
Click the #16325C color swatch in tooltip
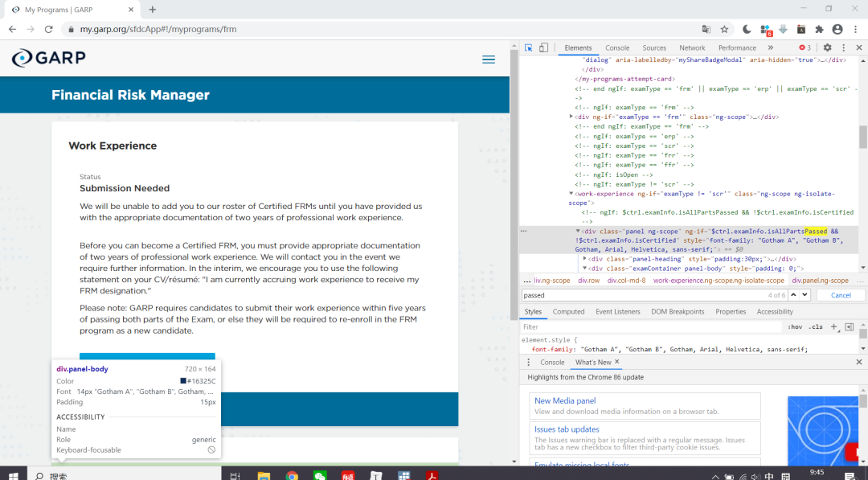(183, 381)
